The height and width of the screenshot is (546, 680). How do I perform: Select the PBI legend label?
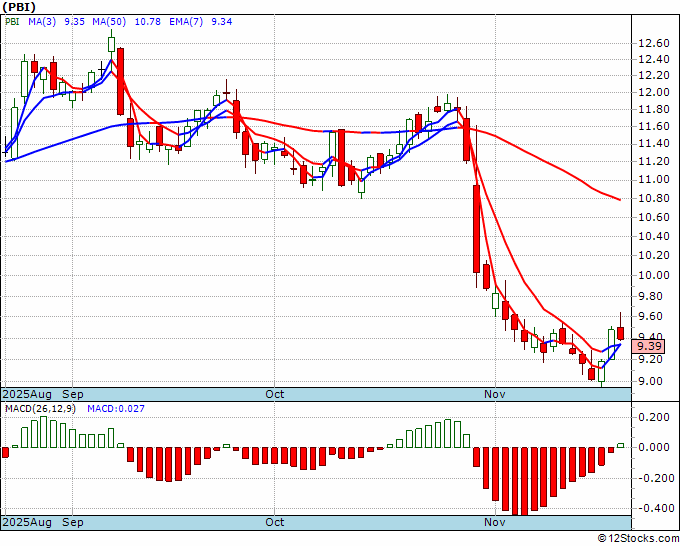(12, 21)
